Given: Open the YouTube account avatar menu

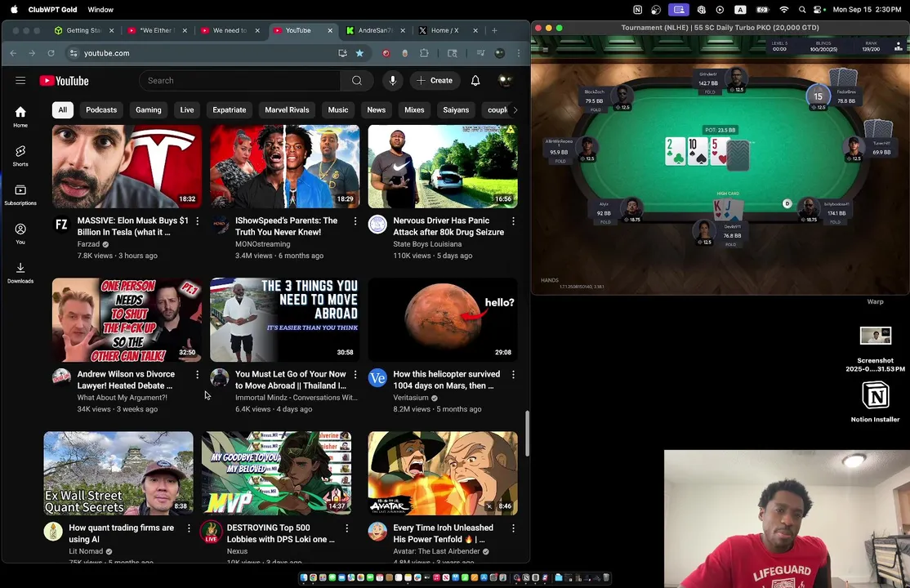Looking at the screenshot, I should click(505, 81).
